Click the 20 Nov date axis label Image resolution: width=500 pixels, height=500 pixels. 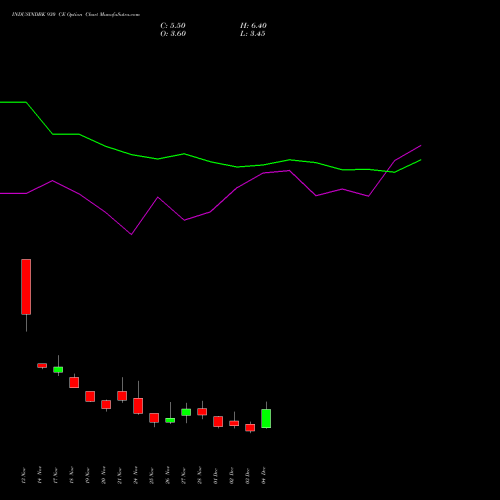[x=104, y=475]
